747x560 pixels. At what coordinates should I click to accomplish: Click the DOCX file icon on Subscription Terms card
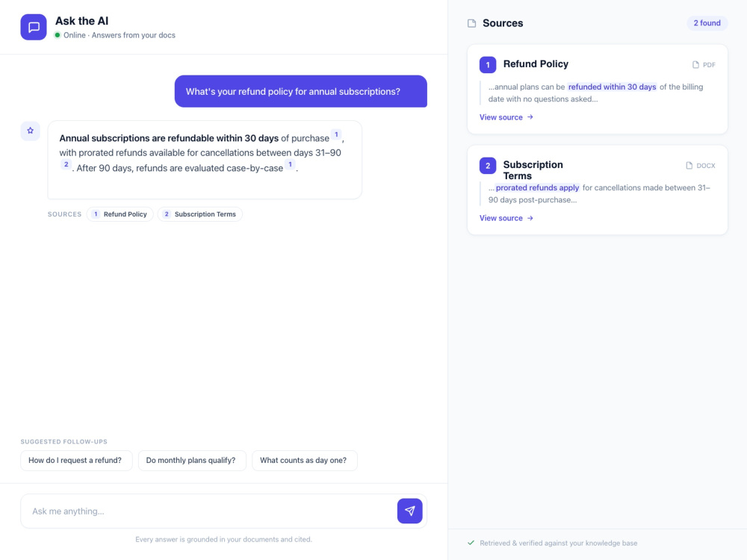689,166
